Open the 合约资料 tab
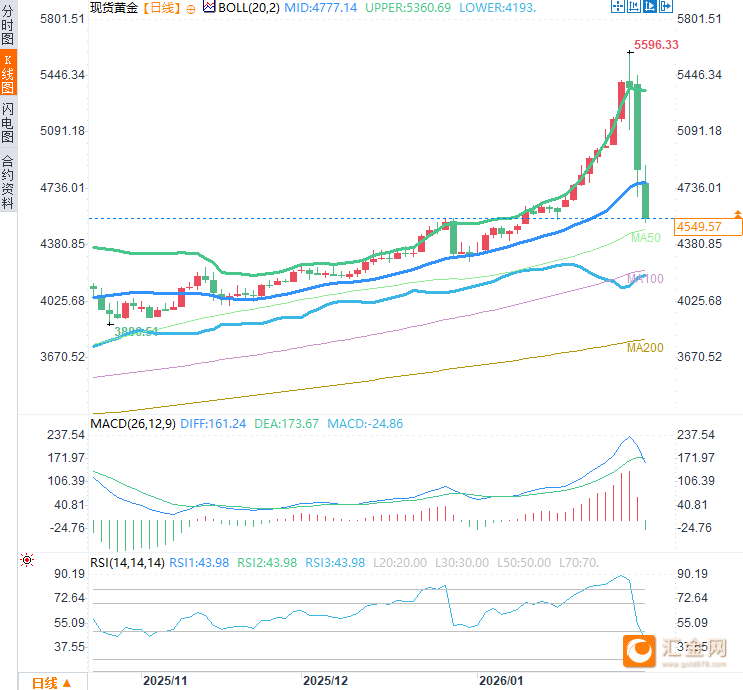The height and width of the screenshot is (690, 743). (8, 181)
